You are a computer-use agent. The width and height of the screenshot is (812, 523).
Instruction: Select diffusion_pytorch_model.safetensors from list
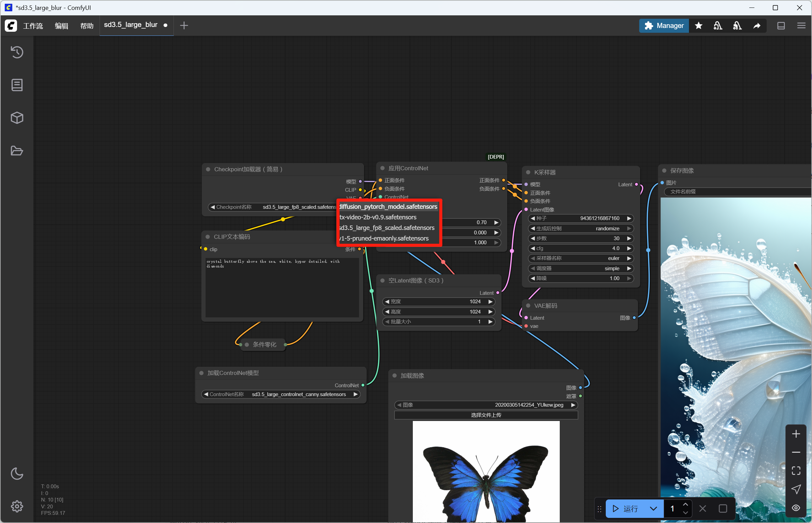[x=388, y=207]
